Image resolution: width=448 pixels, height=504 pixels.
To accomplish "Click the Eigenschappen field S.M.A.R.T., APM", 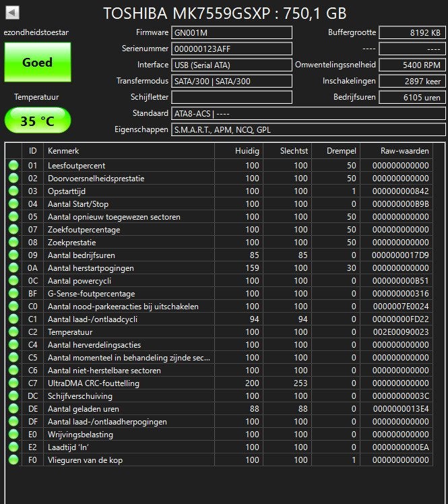I will point(309,129).
